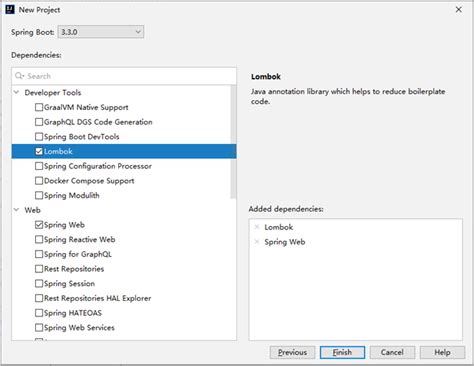Click the dependencies list scrollbar
Image resolution: width=474 pixels, height=366 pixels.
point(233,142)
